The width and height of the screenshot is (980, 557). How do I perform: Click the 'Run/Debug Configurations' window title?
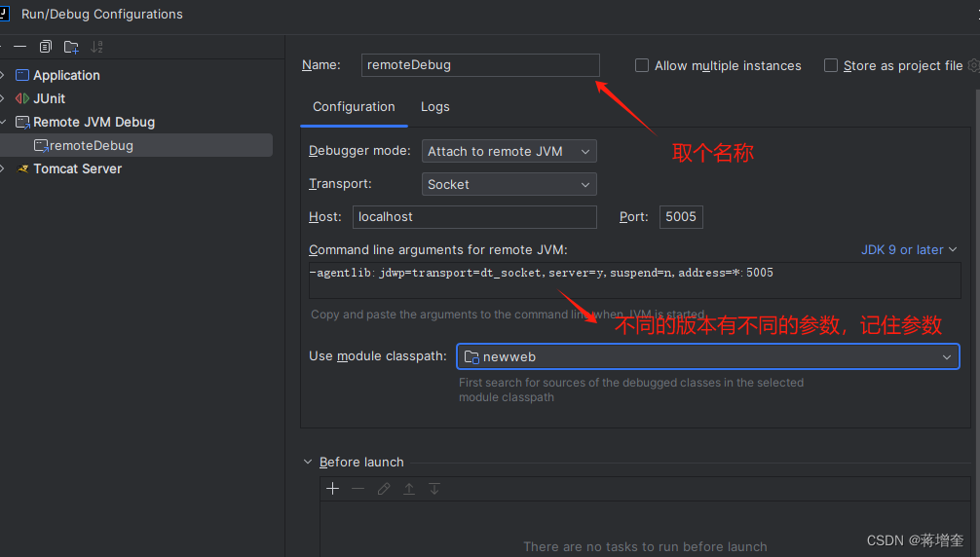coord(102,14)
